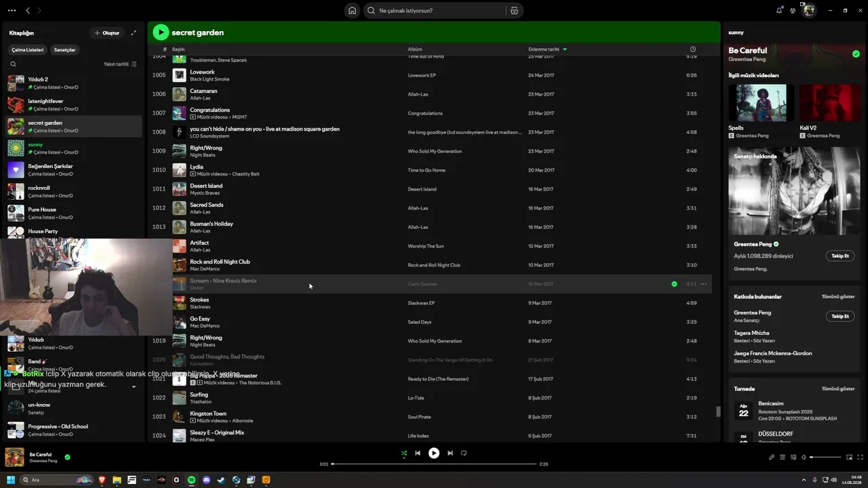Viewport: 868px width, 488px height.
Task: Navigate back with the left arrow
Action: (28, 10)
